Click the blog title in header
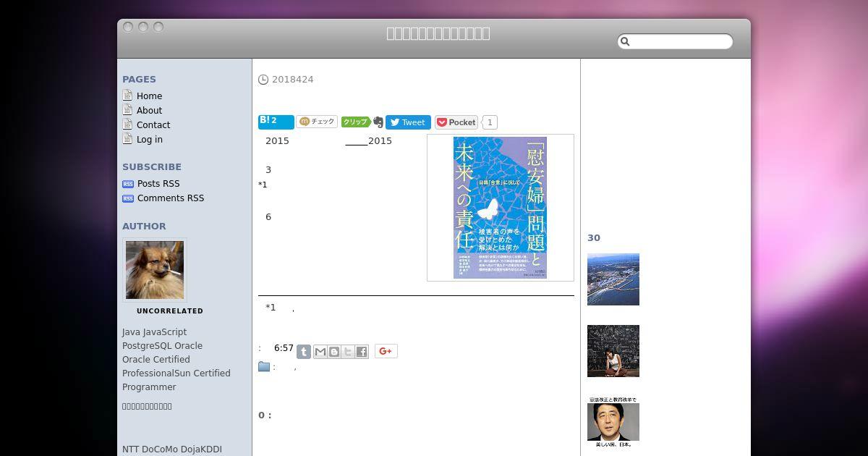 [x=438, y=33]
